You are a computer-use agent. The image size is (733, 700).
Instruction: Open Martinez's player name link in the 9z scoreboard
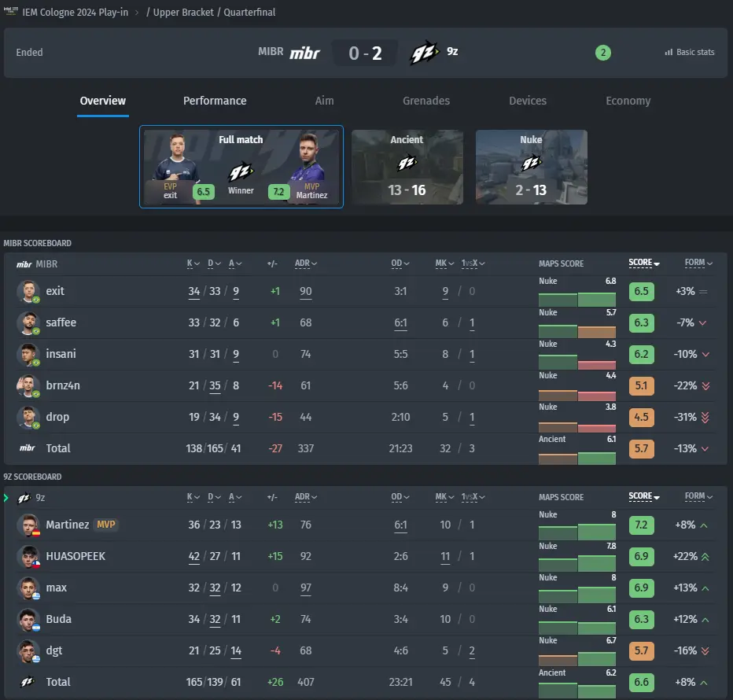click(68, 525)
